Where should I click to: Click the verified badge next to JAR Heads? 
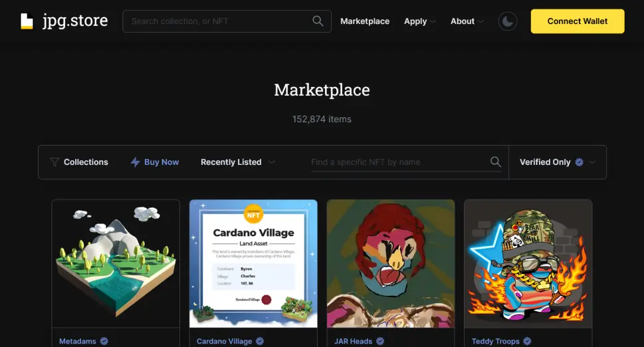(x=380, y=341)
